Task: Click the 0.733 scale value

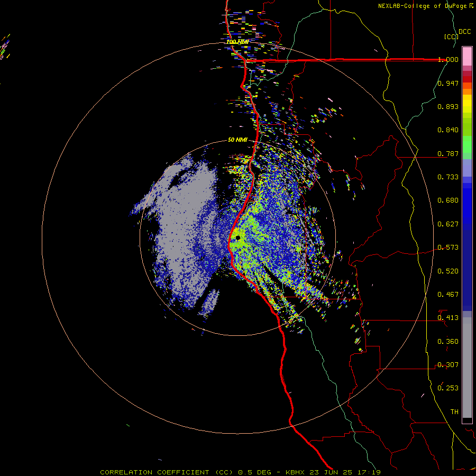Action: click(x=448, y=177)
